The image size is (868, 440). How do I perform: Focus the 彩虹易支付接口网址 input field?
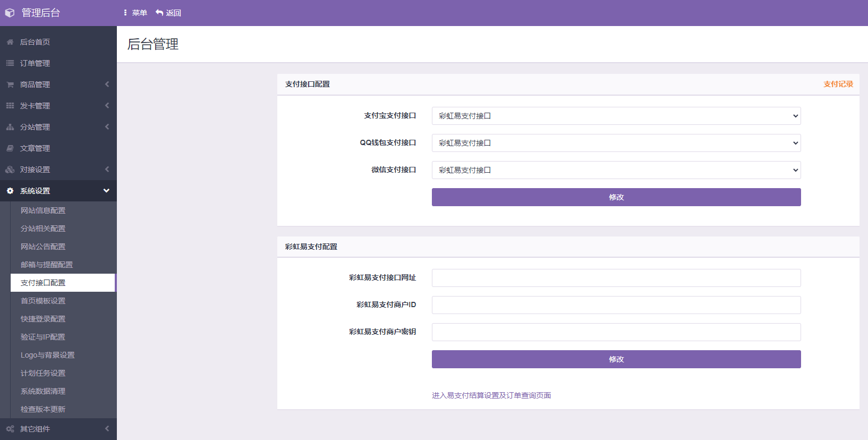[x=616, y=278]
